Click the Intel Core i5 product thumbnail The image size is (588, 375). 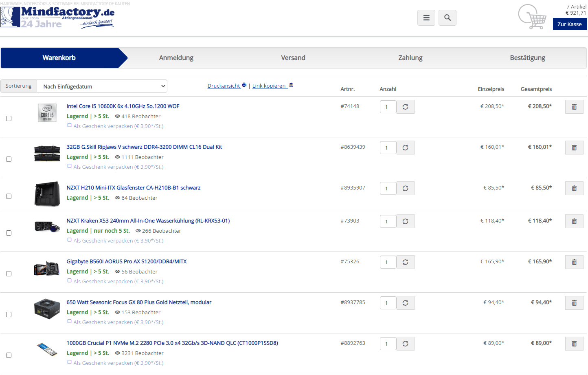click(x=47, y=113)
